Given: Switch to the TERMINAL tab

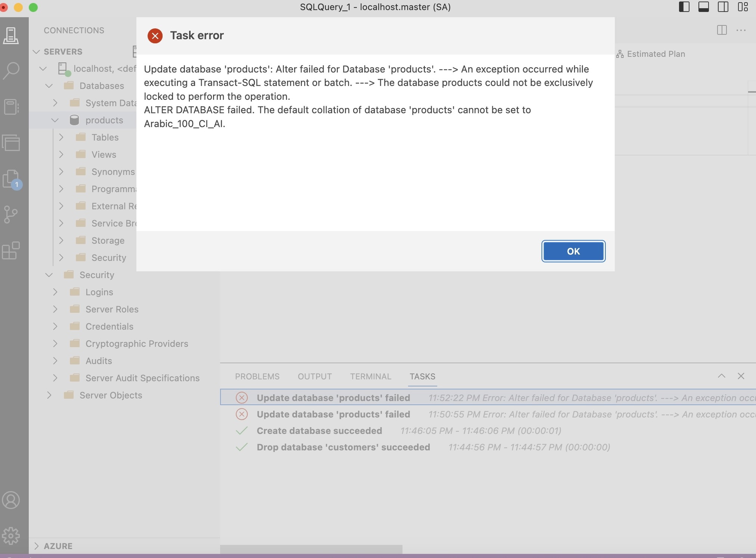Looking at the screenshot, I should point(370,376).
